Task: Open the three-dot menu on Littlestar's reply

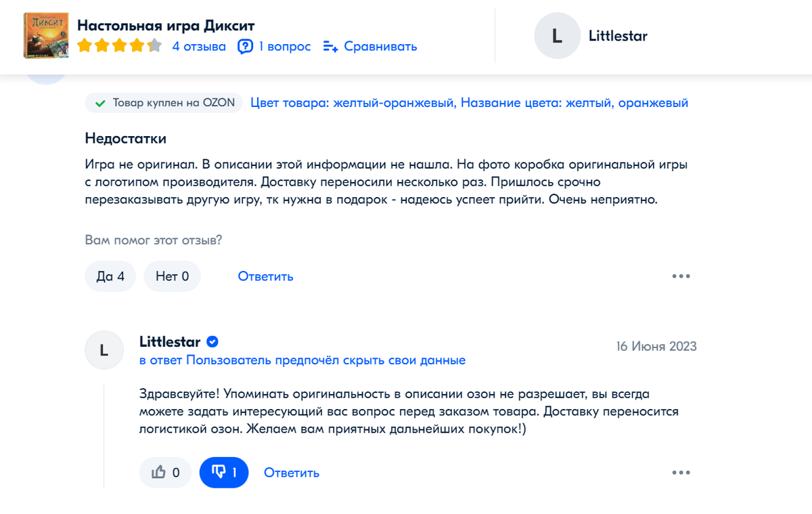Action: point(681,473)
